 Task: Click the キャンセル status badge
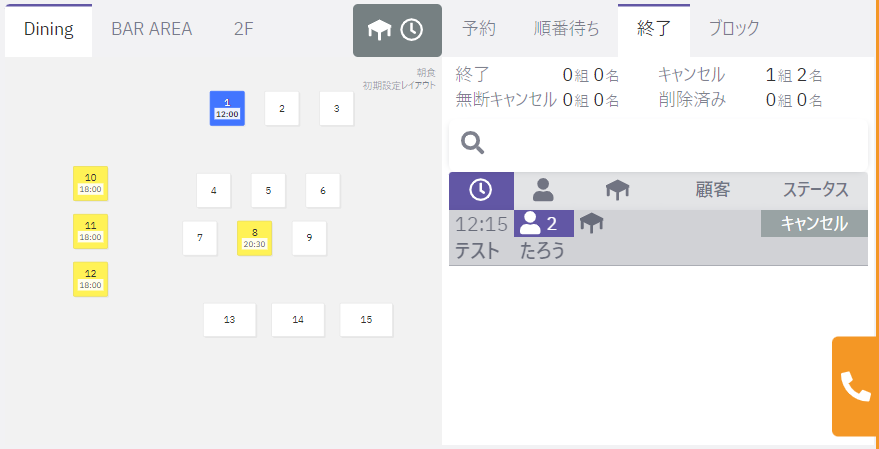point(813,223)
